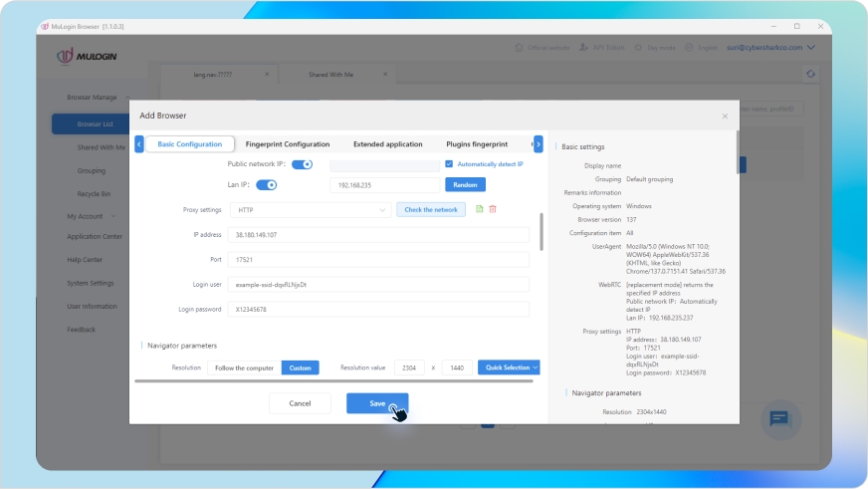
Task: Toggle the Lan IP switch
Action: [267, 184]
